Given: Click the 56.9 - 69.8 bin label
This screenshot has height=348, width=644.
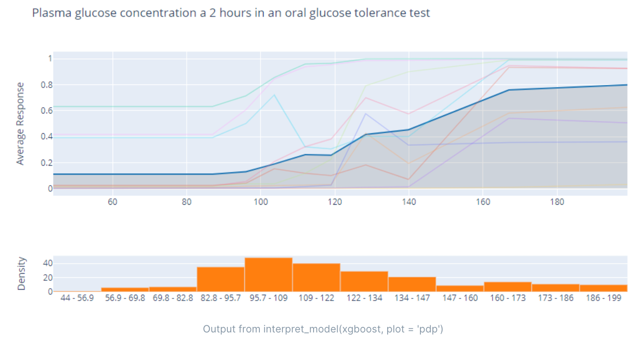Looking at the screenshot, I should point(125,298).
